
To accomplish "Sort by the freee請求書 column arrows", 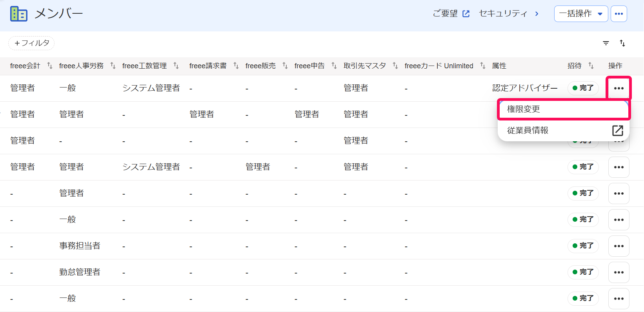I will tap(236, 66).
